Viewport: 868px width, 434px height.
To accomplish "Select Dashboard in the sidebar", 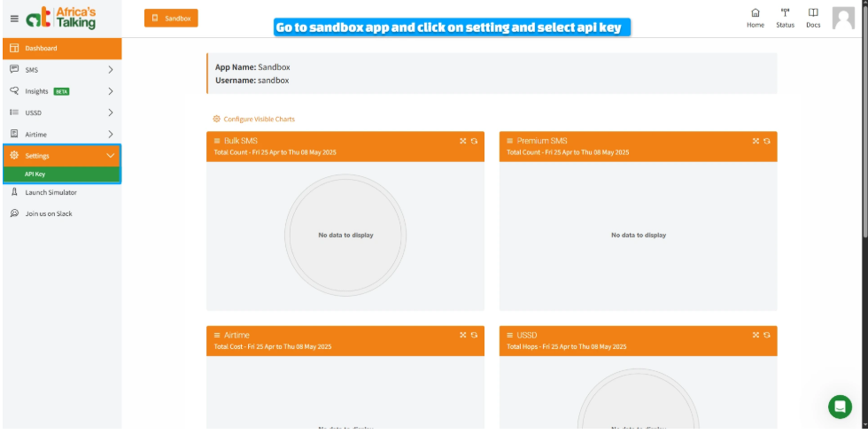I will click(x=62, y=48).
